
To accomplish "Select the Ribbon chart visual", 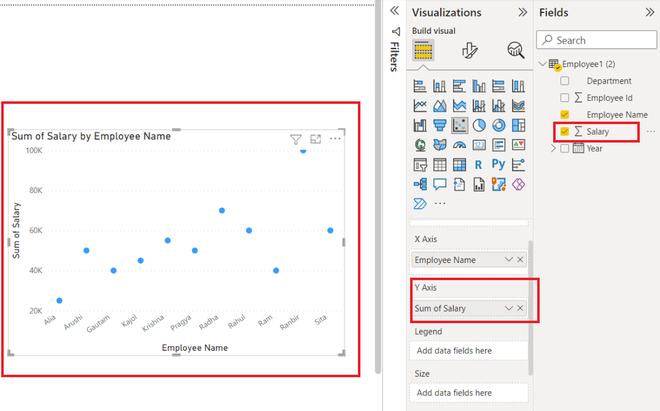I will pos(519,106).
